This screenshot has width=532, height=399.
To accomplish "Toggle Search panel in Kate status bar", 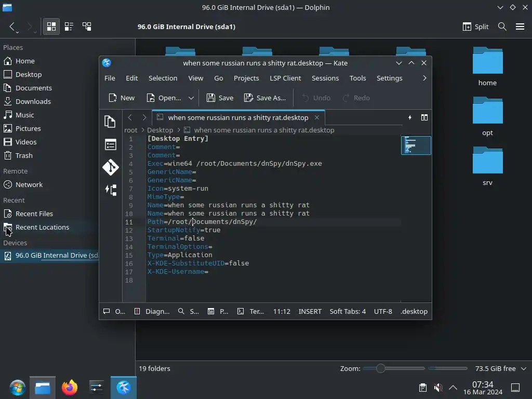I will tap(189, 312).
